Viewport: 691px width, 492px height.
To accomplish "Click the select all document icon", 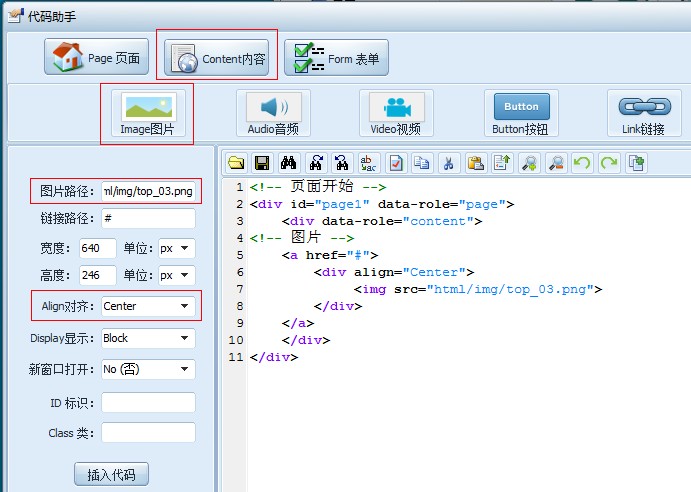I will coord(396,163).
